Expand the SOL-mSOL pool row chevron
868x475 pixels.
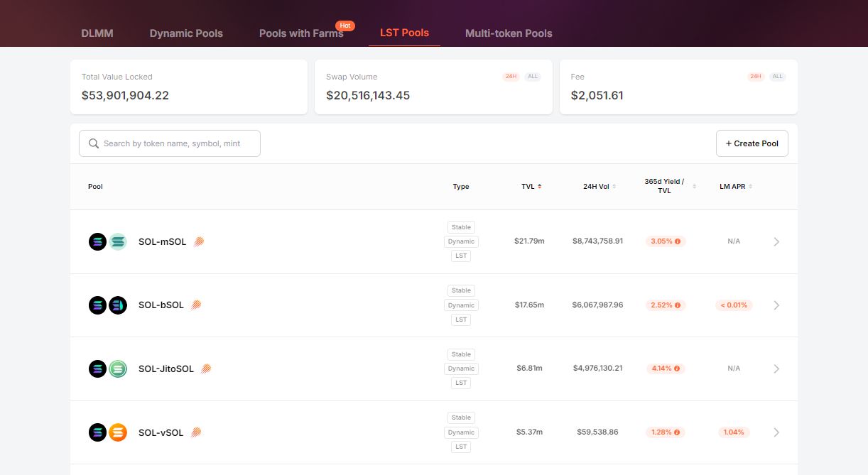tap(776, 241)
